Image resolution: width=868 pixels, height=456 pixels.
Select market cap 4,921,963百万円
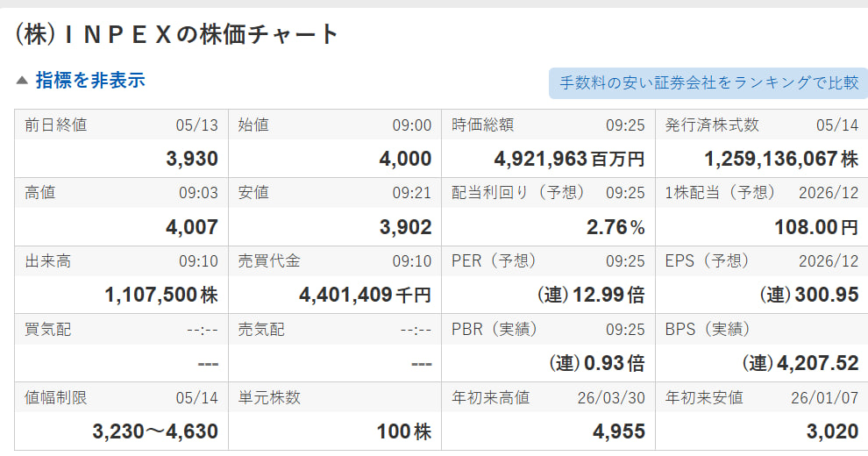pos(569,159)
